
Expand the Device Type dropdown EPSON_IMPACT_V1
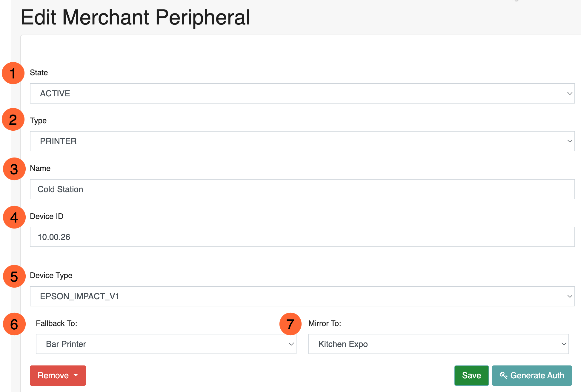(x=302, y=296)
